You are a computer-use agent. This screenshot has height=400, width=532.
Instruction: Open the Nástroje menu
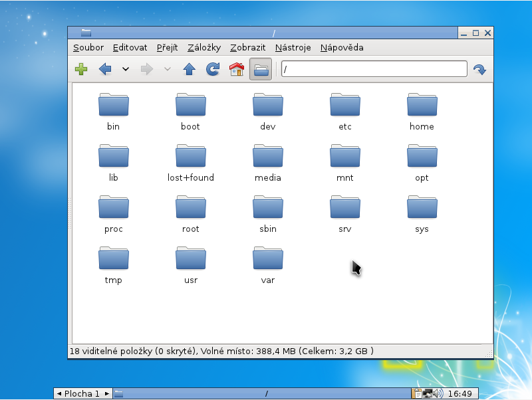(293, 47)
